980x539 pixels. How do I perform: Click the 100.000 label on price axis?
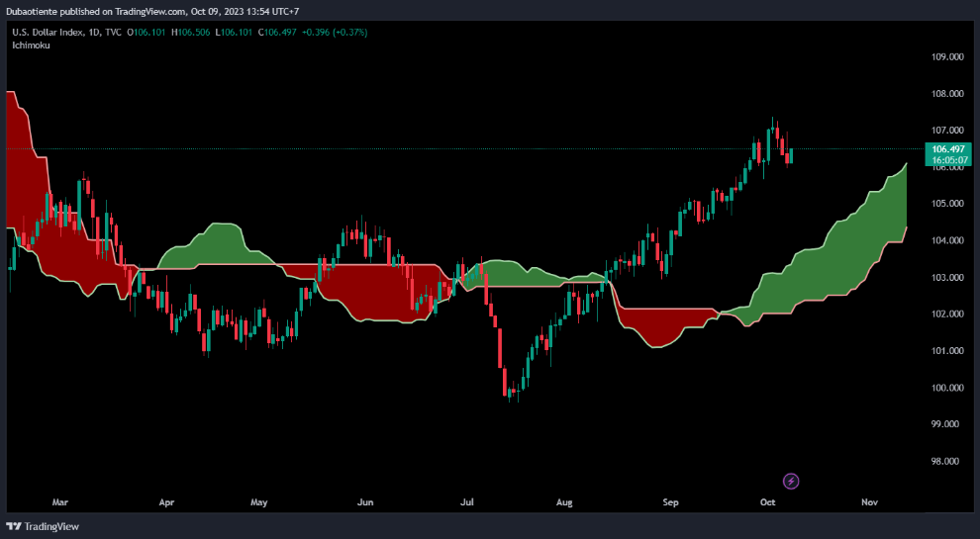click(948, 388)
